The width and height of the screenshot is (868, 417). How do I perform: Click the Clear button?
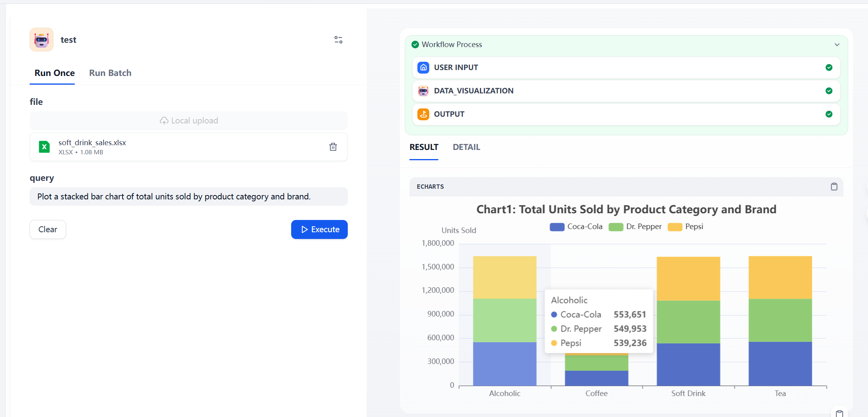click(x=48, y=229)
